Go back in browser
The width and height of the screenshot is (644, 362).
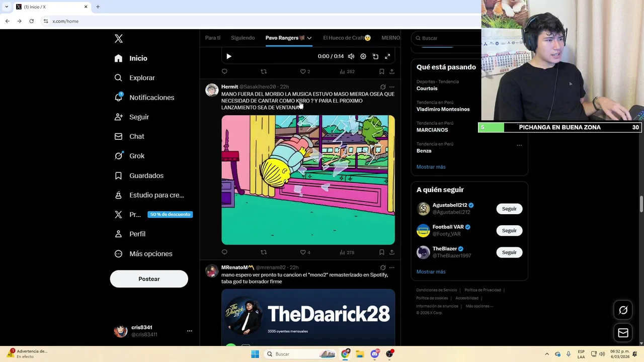pyautogui.click(x=7, y=21)
